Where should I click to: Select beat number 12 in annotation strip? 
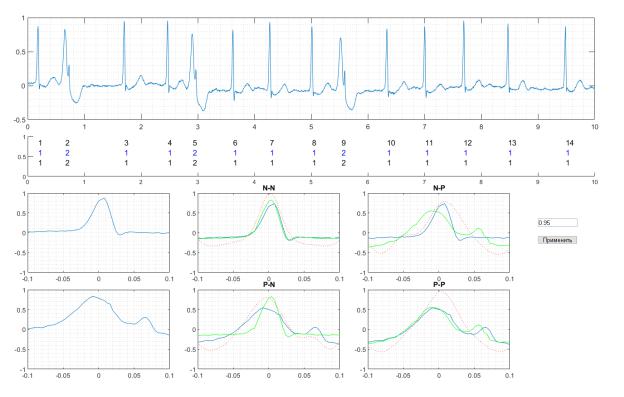(468, 143)
